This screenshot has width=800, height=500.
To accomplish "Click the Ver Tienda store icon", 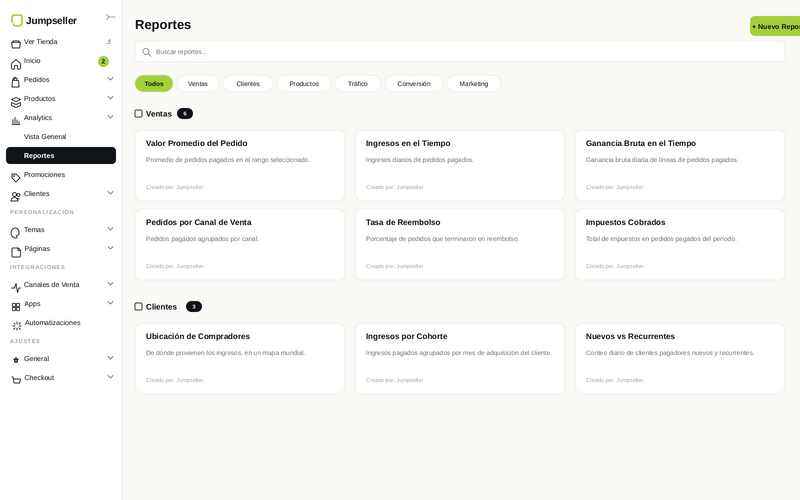I will [x=16, y=44].
